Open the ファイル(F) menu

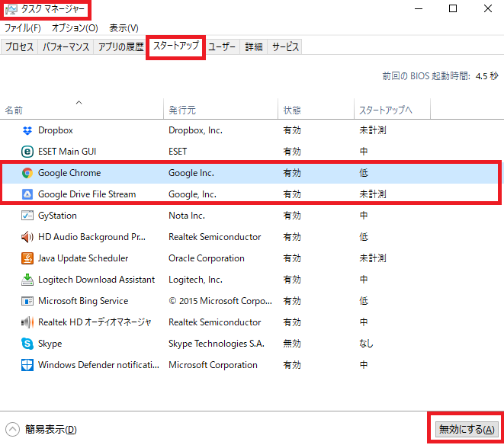click(23, 28)
